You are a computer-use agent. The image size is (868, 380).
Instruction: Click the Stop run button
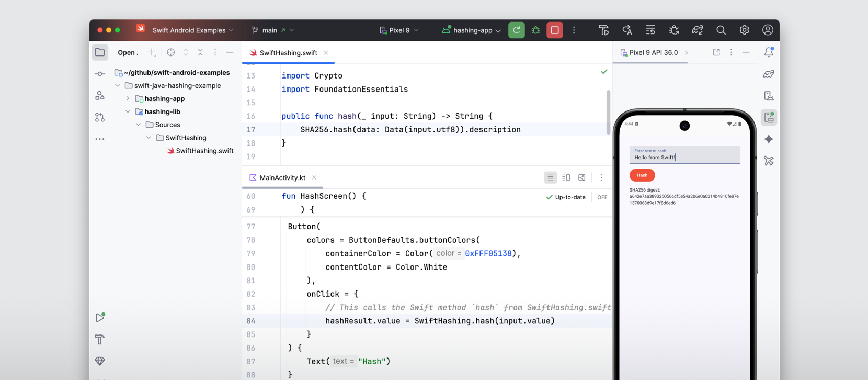point(554,30)
